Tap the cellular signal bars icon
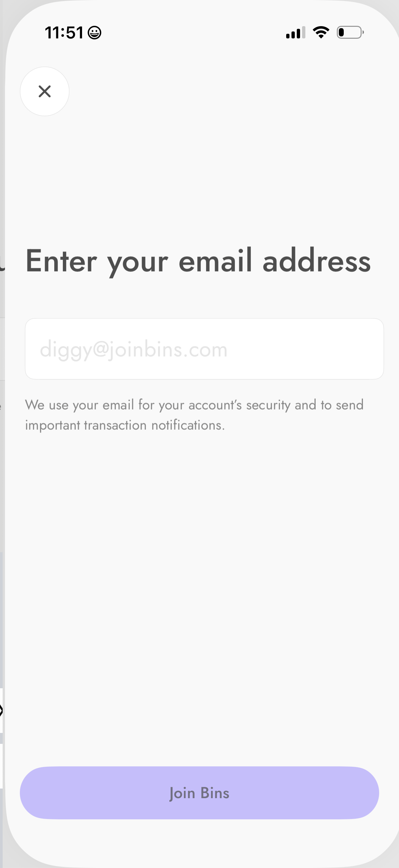399x868 pixels. tap(295, 33)
